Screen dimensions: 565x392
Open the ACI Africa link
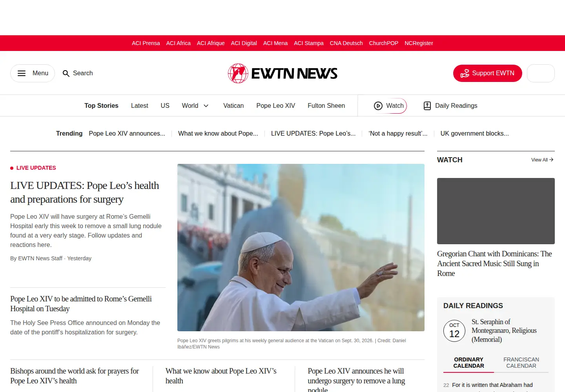[x=178, y=43]
